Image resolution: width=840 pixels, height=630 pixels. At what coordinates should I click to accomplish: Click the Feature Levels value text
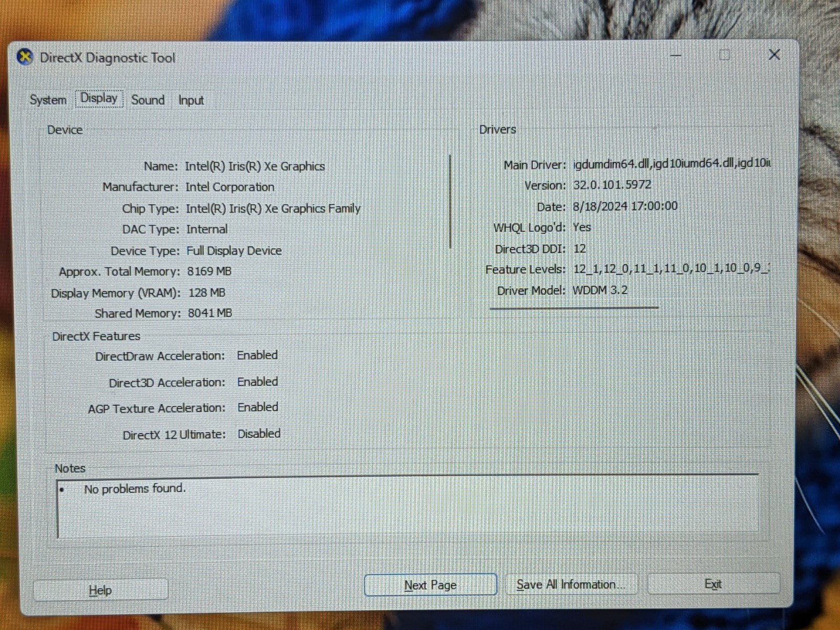tap(670, 269)
